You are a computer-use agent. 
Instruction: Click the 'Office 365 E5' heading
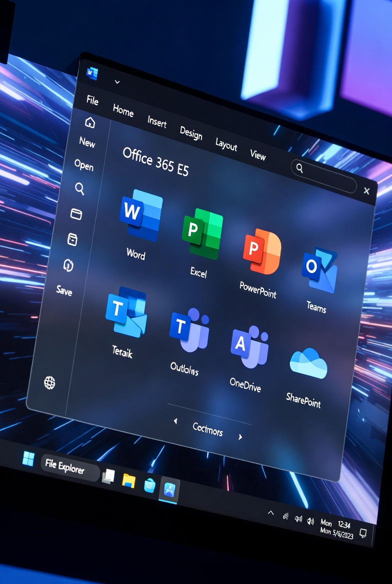[156, 161]
